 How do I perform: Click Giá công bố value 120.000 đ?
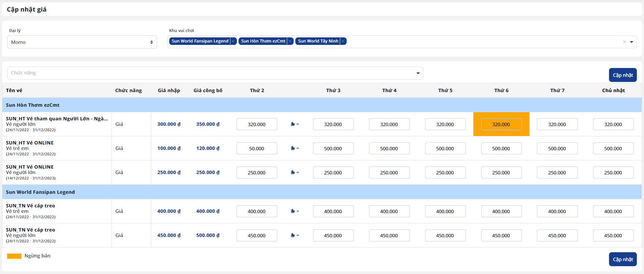[208, 148]
